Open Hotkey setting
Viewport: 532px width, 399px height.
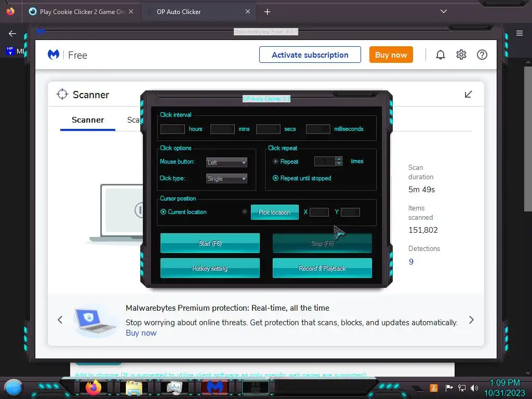tap(210, 268)
